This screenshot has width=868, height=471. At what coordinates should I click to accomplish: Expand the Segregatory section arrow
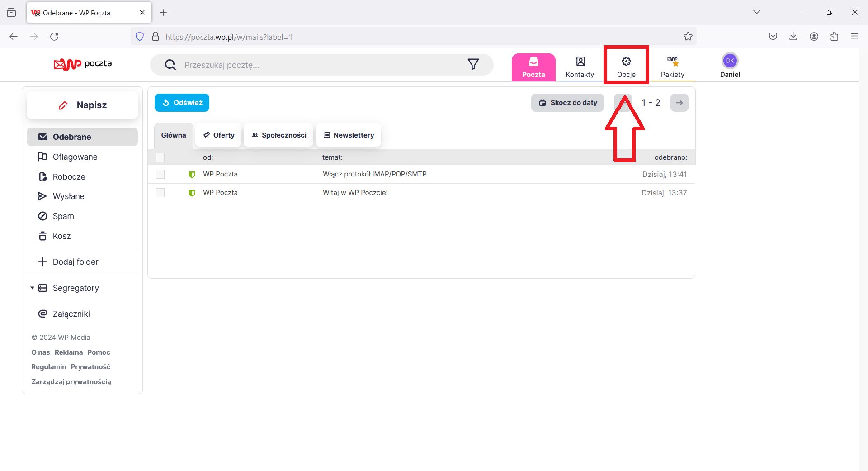[x=32, y=288]
